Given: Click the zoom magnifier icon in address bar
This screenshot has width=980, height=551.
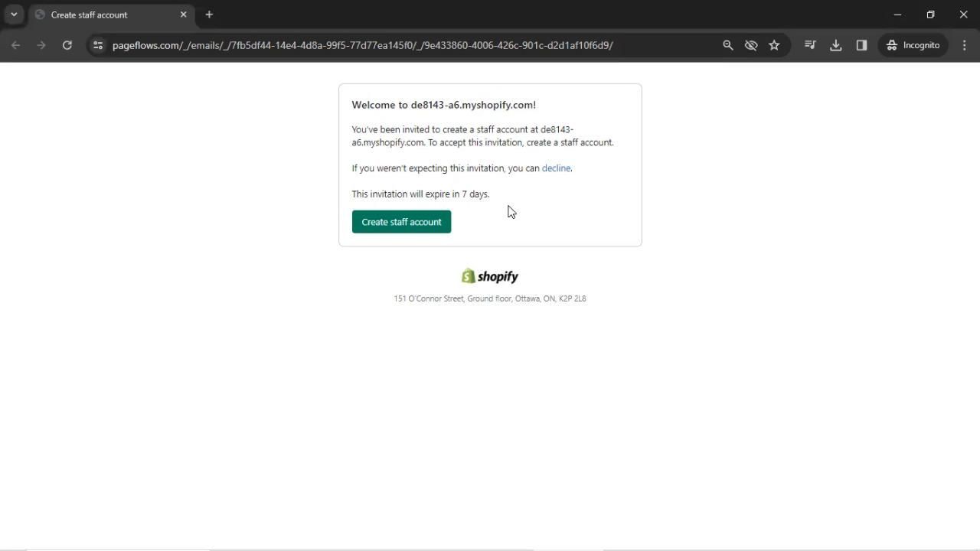Looking at the screenshot, I should click(x=728, y=45).
